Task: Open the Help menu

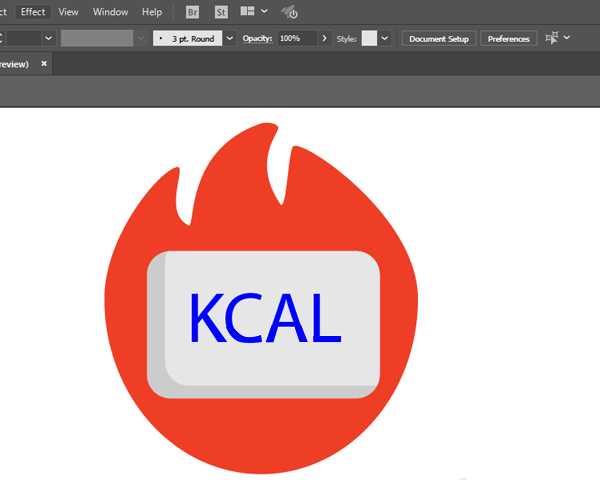Action: tap(152, 12)
